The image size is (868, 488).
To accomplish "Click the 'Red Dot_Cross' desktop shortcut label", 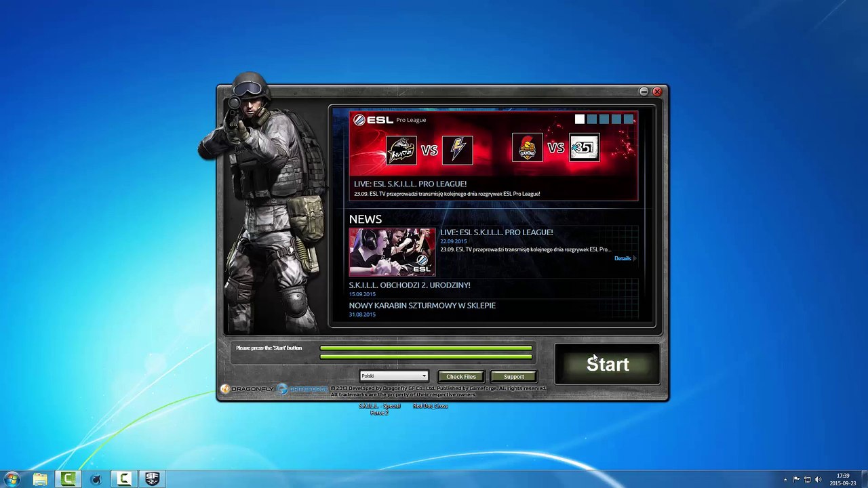I will point(431,406).
